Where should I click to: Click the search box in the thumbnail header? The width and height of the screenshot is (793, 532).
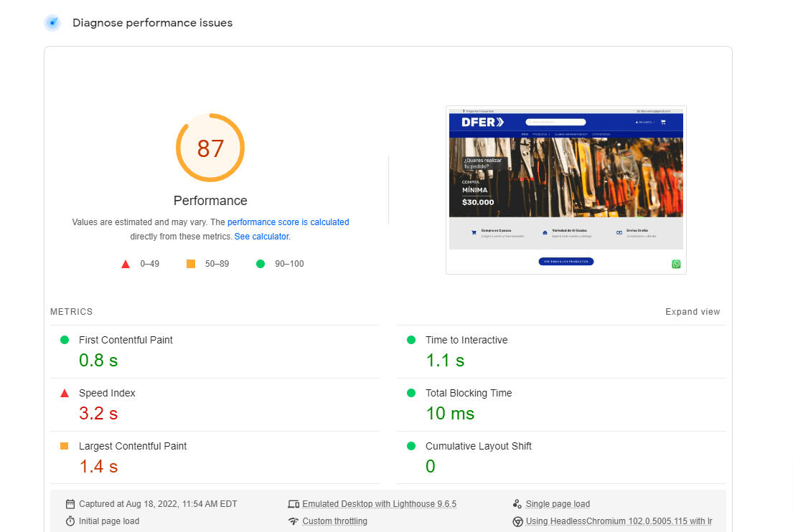[555, 123]
